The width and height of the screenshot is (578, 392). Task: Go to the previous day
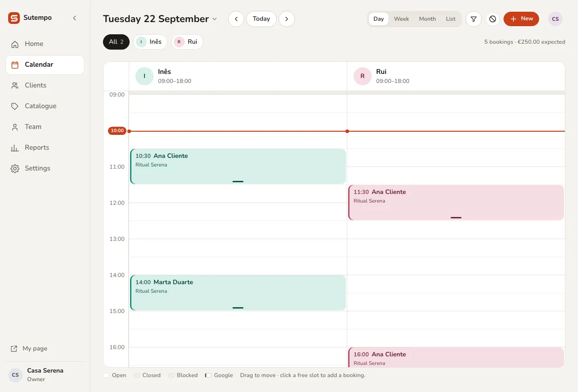[x=236, y=19]
